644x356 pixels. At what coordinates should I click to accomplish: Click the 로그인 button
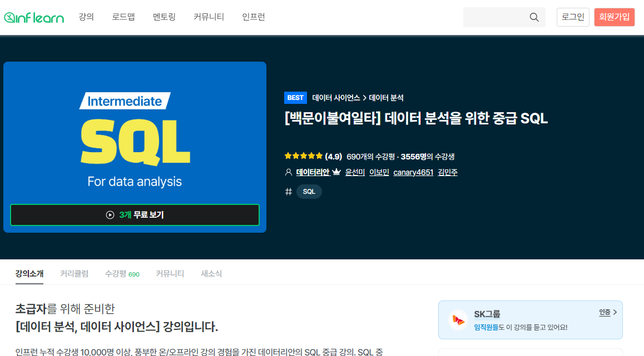point(573,17)
